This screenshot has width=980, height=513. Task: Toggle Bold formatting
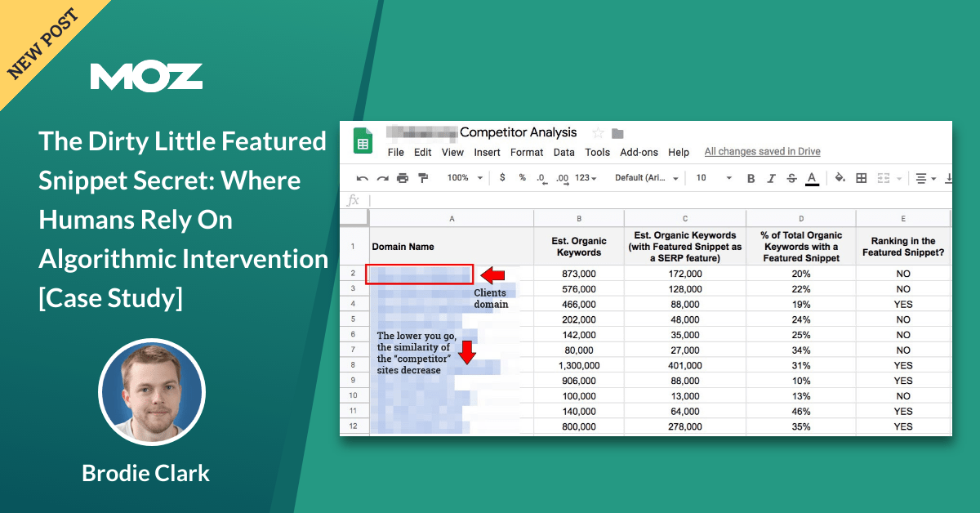pyautogui.click(x=751, y=178)
